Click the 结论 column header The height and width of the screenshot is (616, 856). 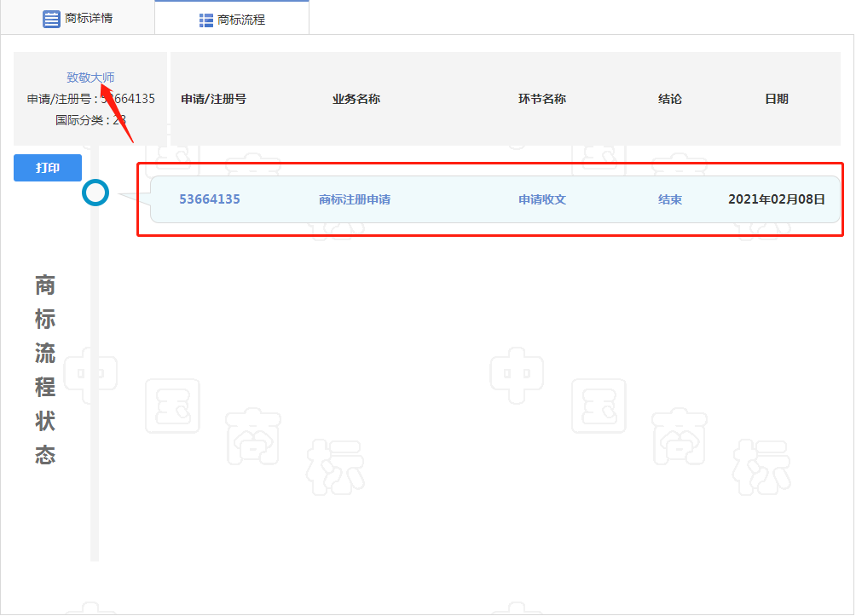pos(670,99)
